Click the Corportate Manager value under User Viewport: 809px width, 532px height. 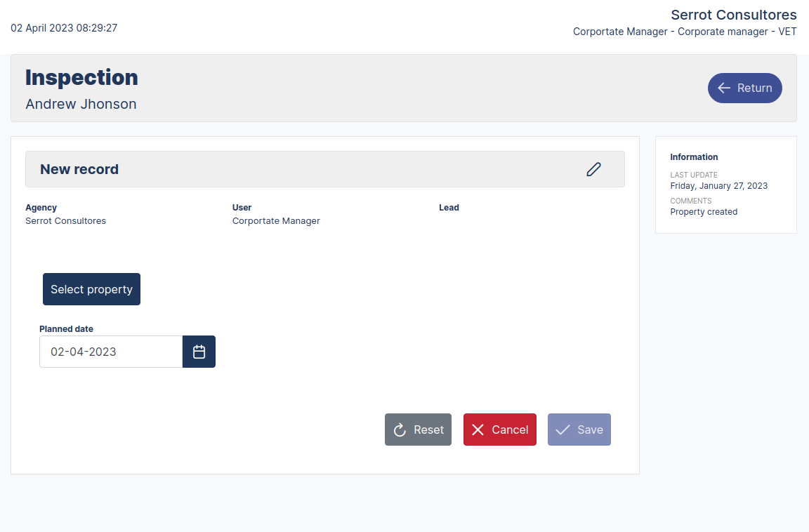(x=276, y=220)
